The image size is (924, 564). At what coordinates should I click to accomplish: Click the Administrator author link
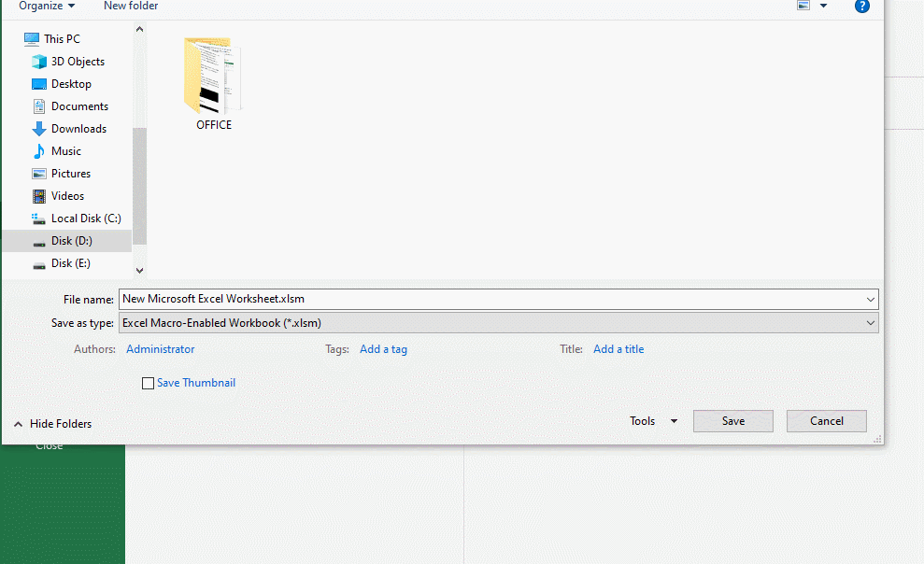click(x=161, y=349)
